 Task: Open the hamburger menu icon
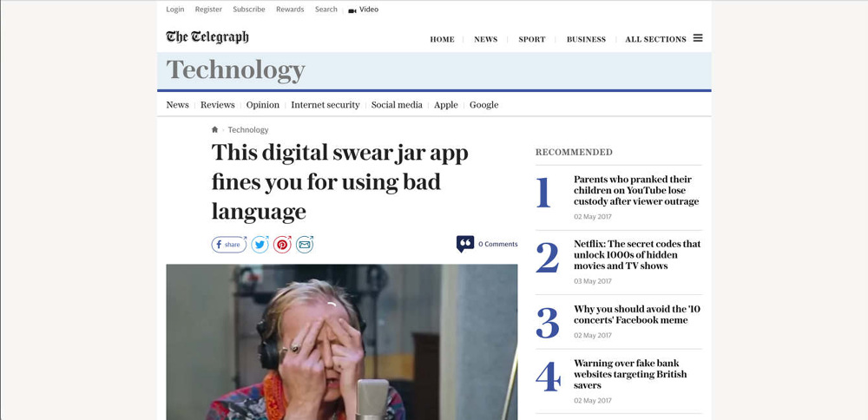tap(698, 38)
